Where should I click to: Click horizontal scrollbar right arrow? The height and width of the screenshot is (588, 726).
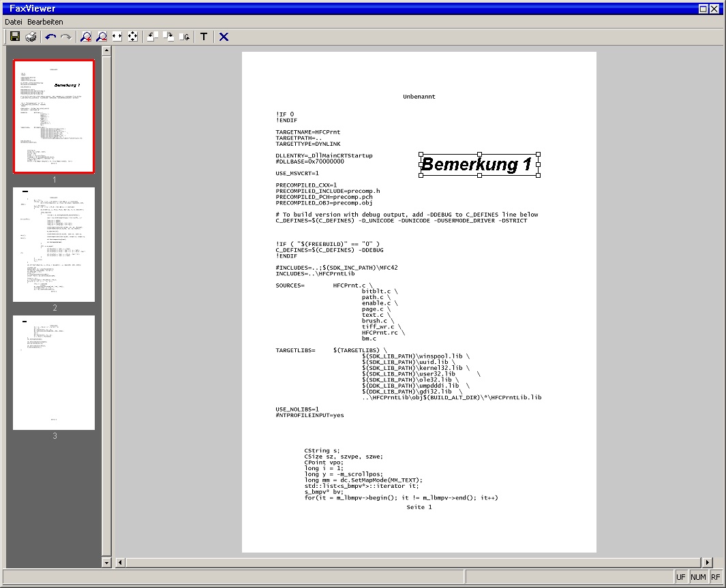click(x=707, y=563)
